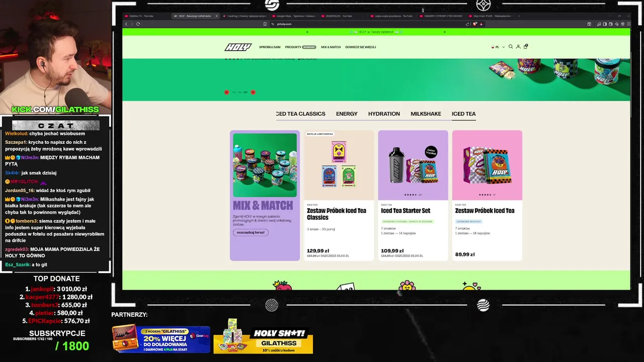Click the 89,99 zł 'Zestaw Próbek Iced Tea' title
Viewport: 644px width, 362px height.
(x=485, y=211)
